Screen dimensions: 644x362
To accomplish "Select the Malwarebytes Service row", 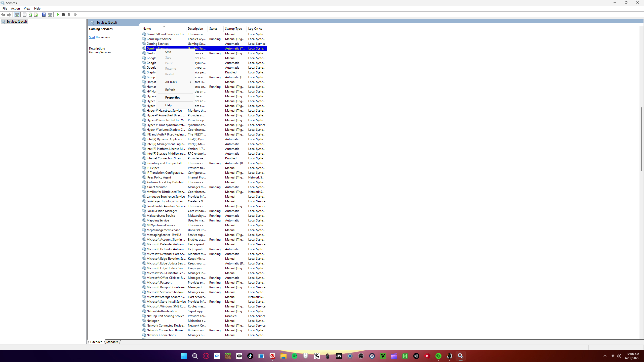I will 161,216.
